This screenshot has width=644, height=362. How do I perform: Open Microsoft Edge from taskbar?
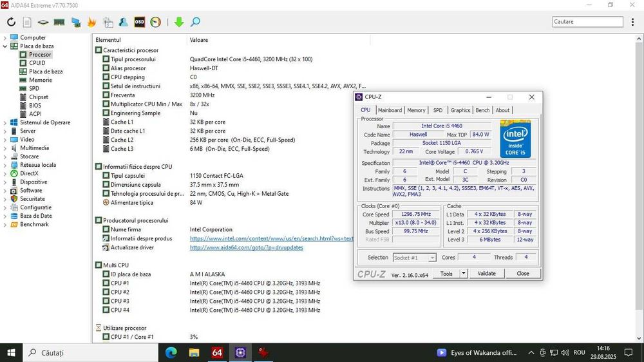click(171, 352)
